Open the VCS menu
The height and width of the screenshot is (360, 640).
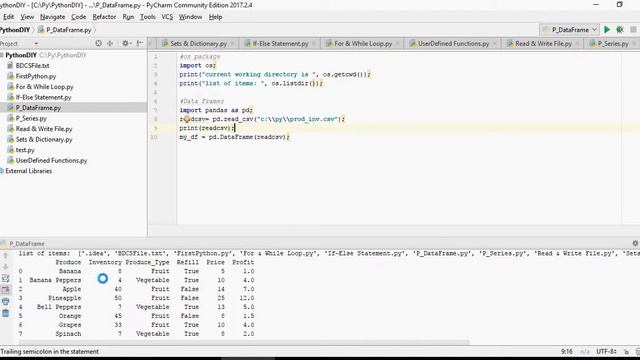pos(167,17)
